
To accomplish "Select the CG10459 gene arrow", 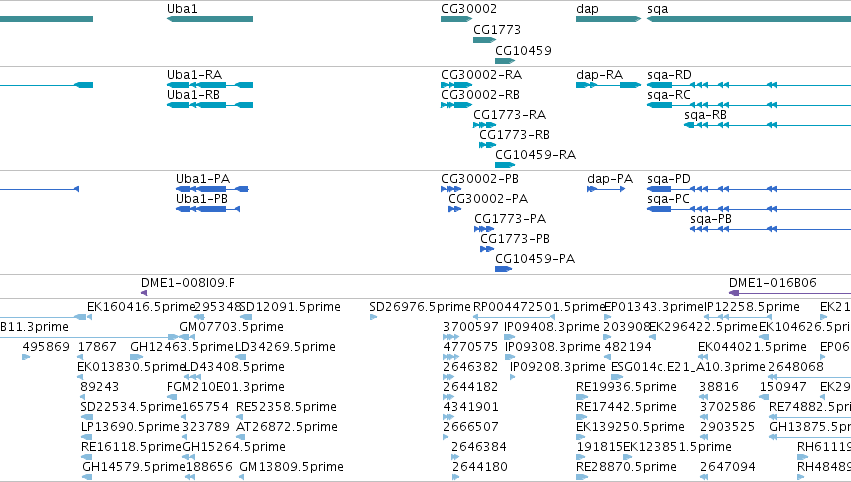I will [x=505, y=61].
